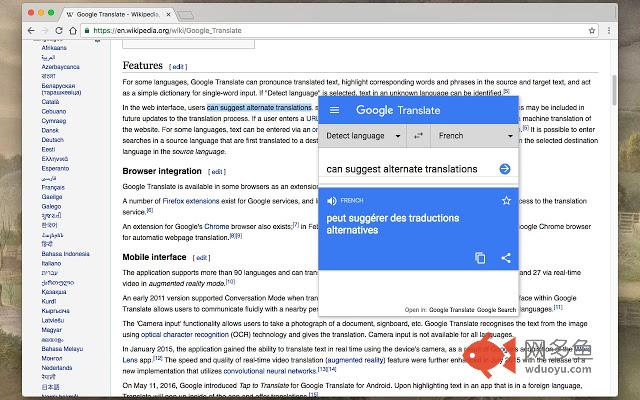
Task: Go forward in browser history
Action: [45, 31]
